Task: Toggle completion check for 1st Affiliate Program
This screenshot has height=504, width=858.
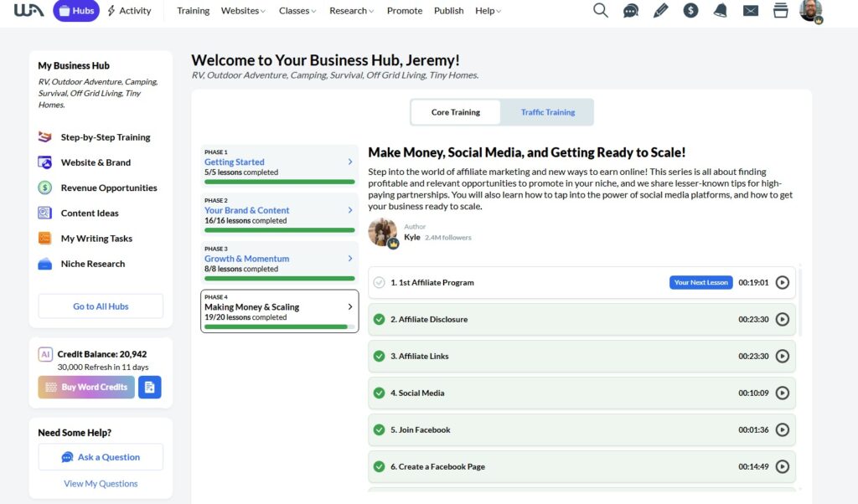Action: [x=379, y=283]
